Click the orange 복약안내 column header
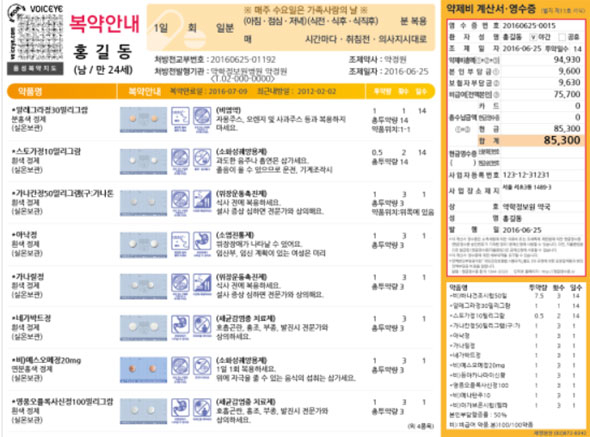Image resolution: width=590 pixels, height=437 pixels. [x=145, y=91]
